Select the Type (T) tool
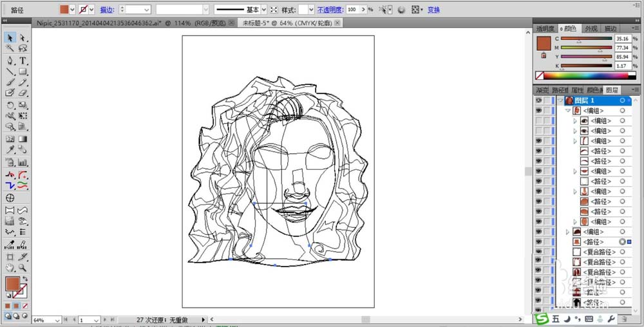This screenshot has height=327, width=644. tap(23, 61)
